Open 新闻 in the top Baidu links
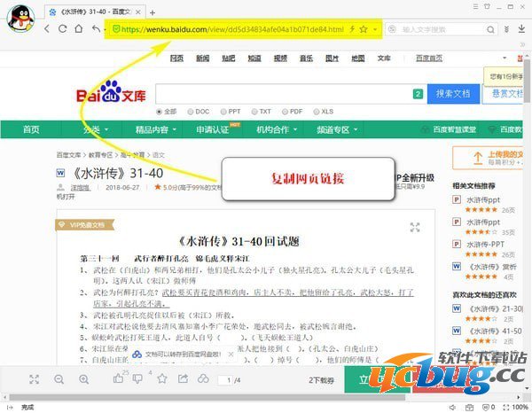Screen dimensions: 532x413 202,58
